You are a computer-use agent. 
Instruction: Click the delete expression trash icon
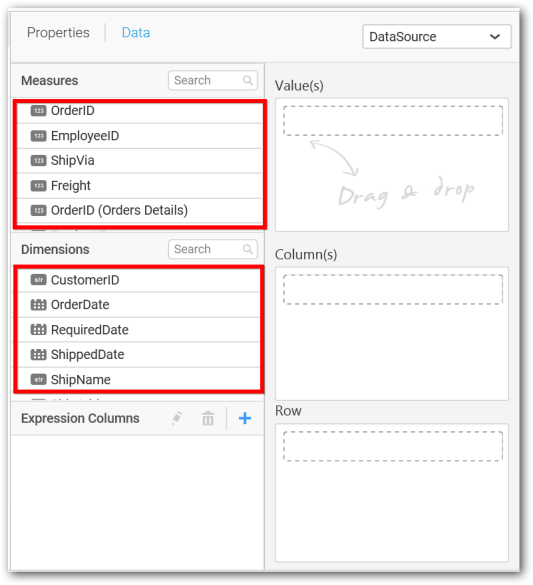click(x=208, y=418)
